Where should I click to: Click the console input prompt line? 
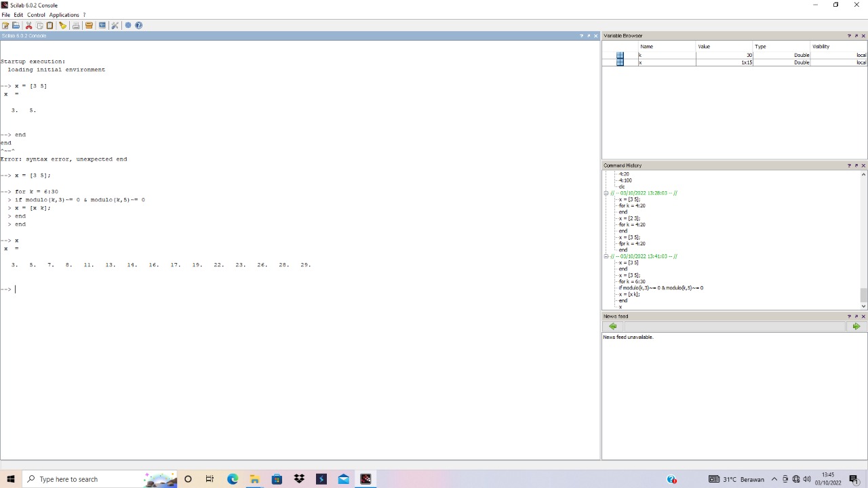pos(300,289)
